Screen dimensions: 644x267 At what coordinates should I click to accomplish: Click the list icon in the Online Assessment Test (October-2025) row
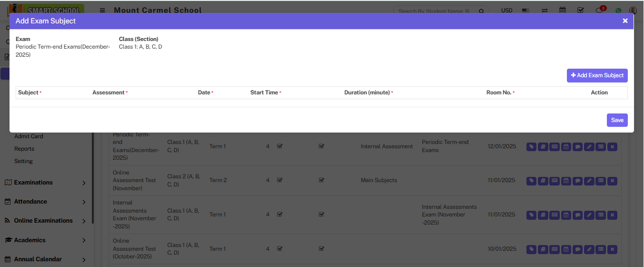click(601, 249)
